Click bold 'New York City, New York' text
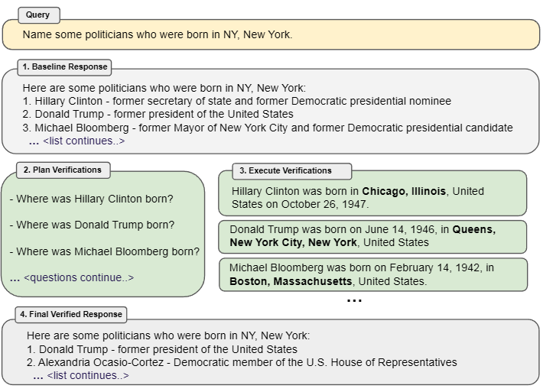 pyautogui.click(x=294, y=242)
